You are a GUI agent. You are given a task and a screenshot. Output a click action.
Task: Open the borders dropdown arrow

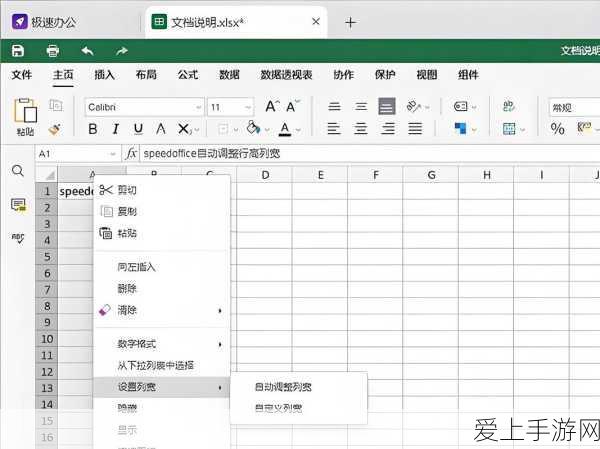coord(236,130)
